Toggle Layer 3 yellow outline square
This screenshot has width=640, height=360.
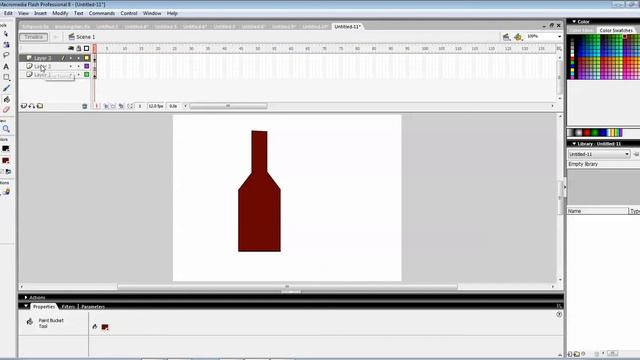87,58
